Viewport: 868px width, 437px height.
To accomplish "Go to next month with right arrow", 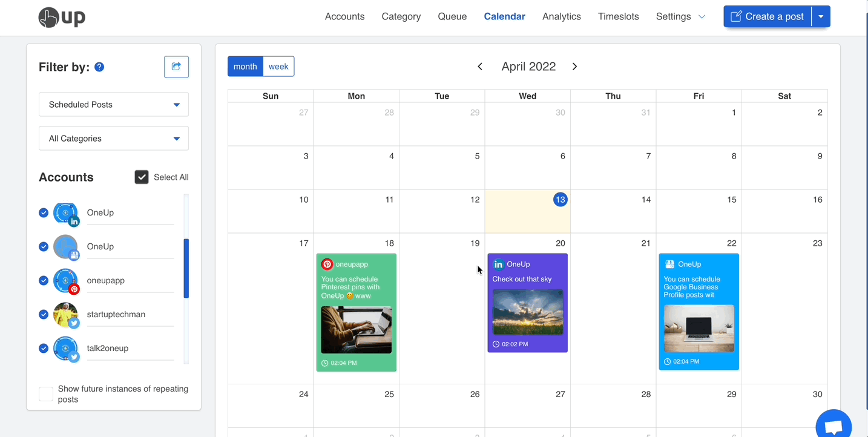I will pos(574,67).
